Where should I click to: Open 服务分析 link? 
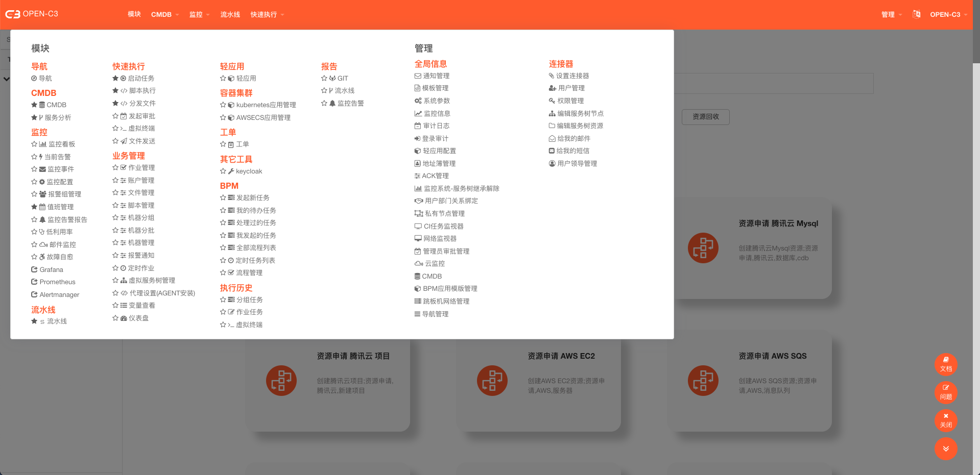pos(58,117)
